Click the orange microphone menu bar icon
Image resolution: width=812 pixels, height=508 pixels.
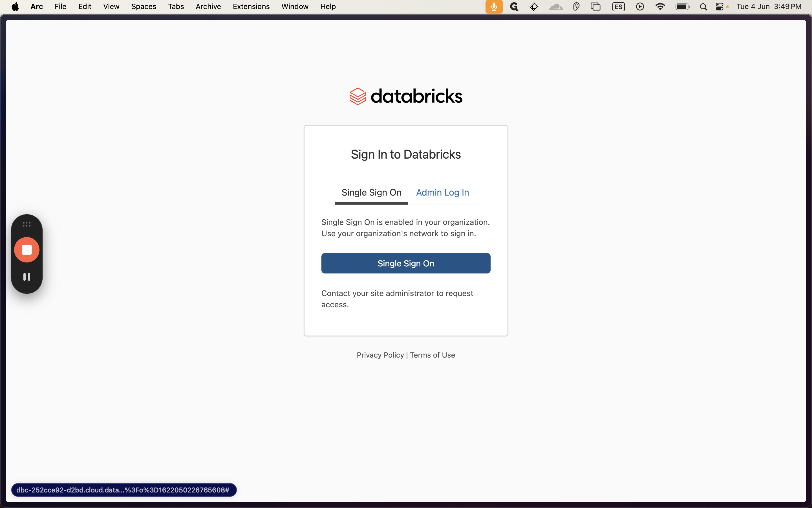click(x=494, y=6)
